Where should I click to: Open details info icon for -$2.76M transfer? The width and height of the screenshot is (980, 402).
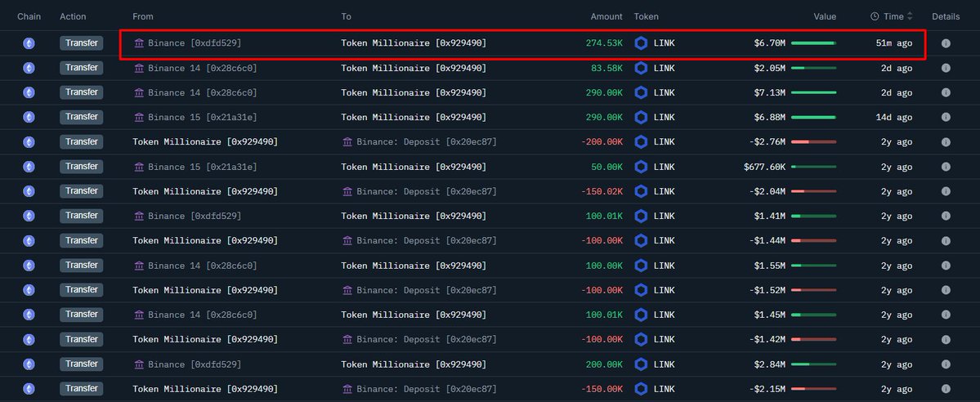[946, 142]
